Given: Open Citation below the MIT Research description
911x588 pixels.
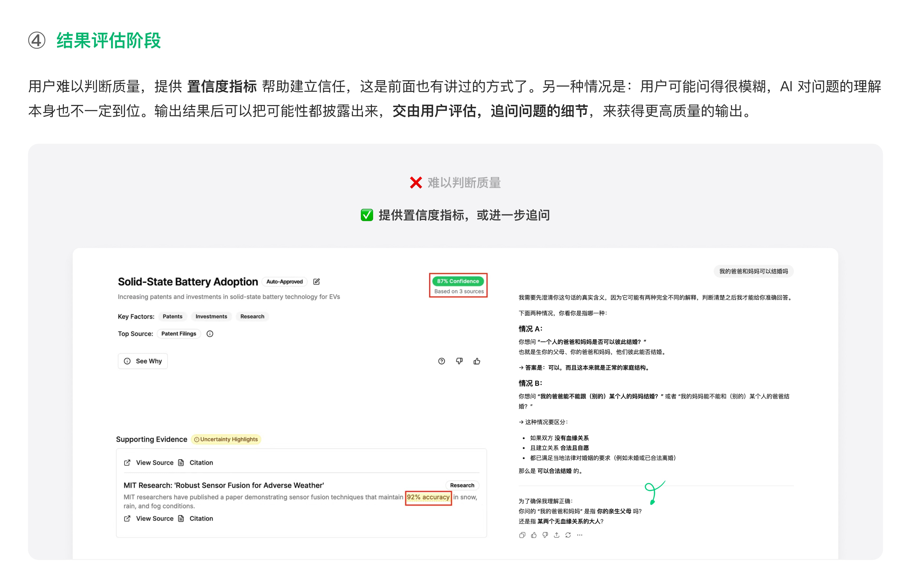Looking at the screenshot, I should (196, 518).
